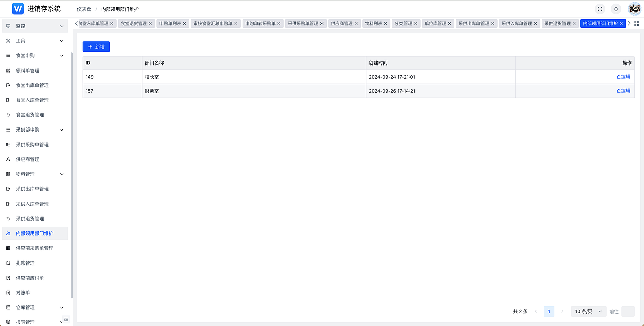Collapse the sidebar with the fold icon
The image size is (644, 326).
click(66, 319)
